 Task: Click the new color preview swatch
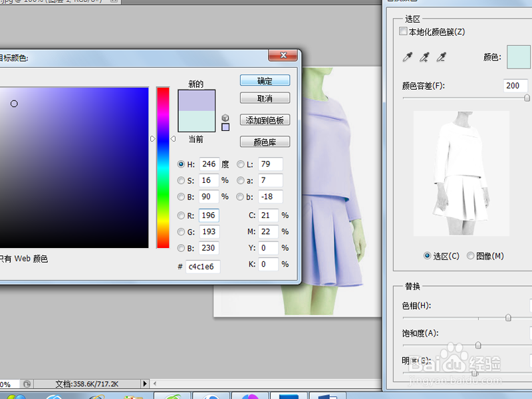pos(196,100)
